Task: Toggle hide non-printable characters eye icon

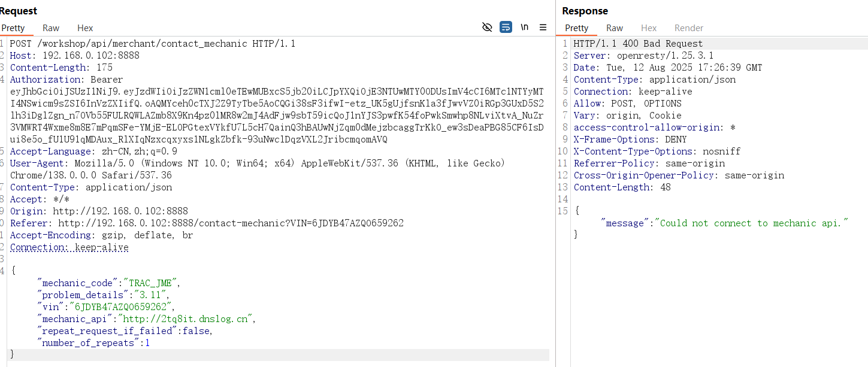Action: tap(487, 27)
